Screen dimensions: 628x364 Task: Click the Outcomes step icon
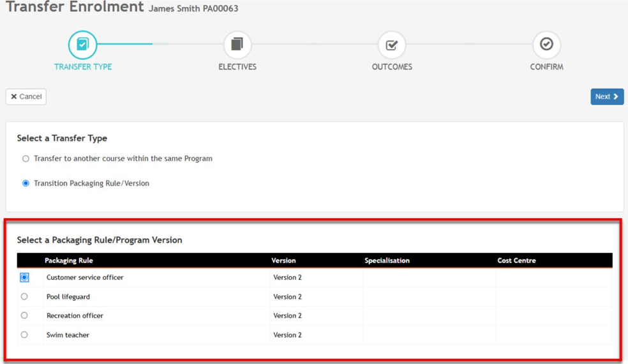[x=392, y=45]
